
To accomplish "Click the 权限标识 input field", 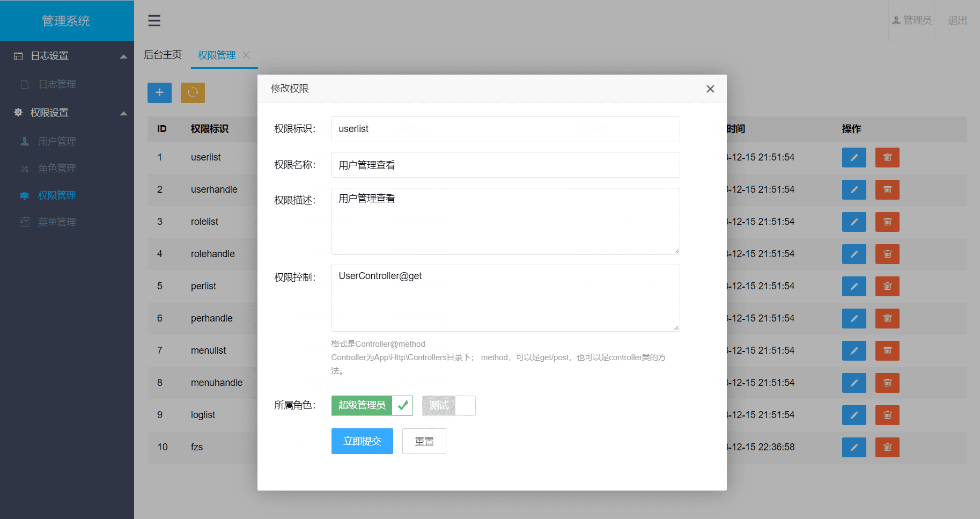I will click(505, 129).
